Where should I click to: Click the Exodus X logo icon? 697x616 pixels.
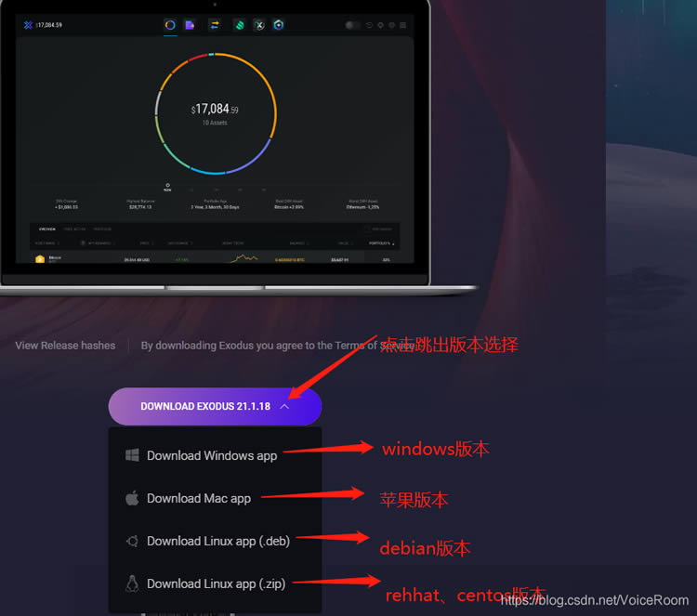(28, 25)
